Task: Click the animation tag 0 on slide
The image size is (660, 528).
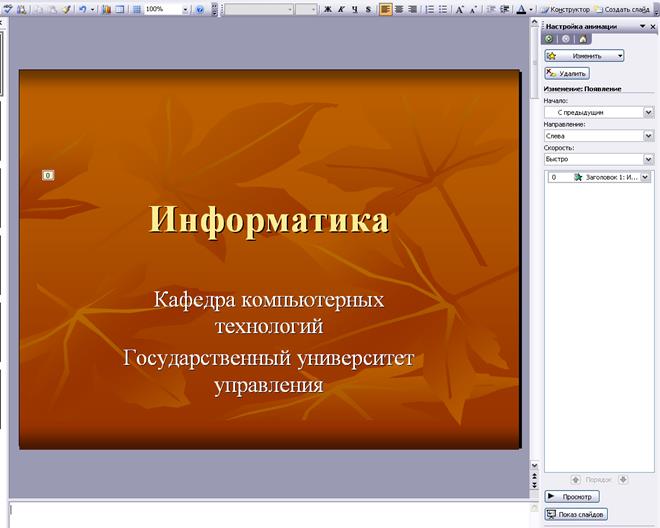Action: pyautogui.click(x=48, y=175)
